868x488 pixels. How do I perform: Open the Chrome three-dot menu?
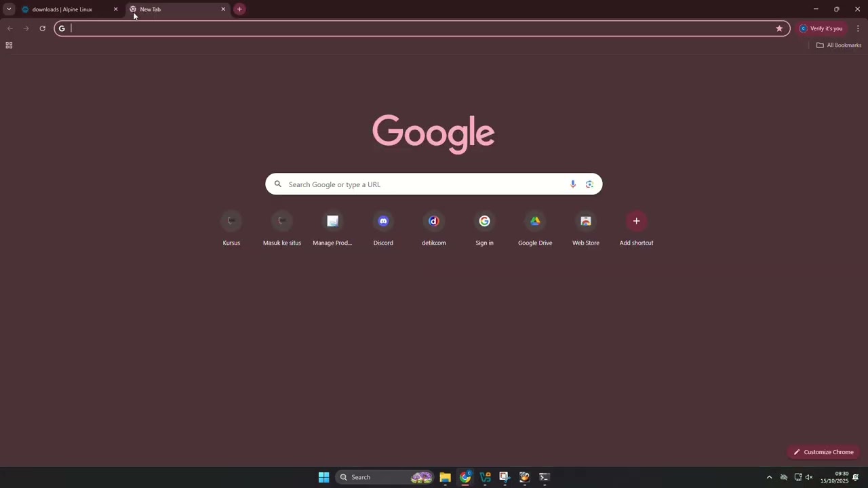858,28
